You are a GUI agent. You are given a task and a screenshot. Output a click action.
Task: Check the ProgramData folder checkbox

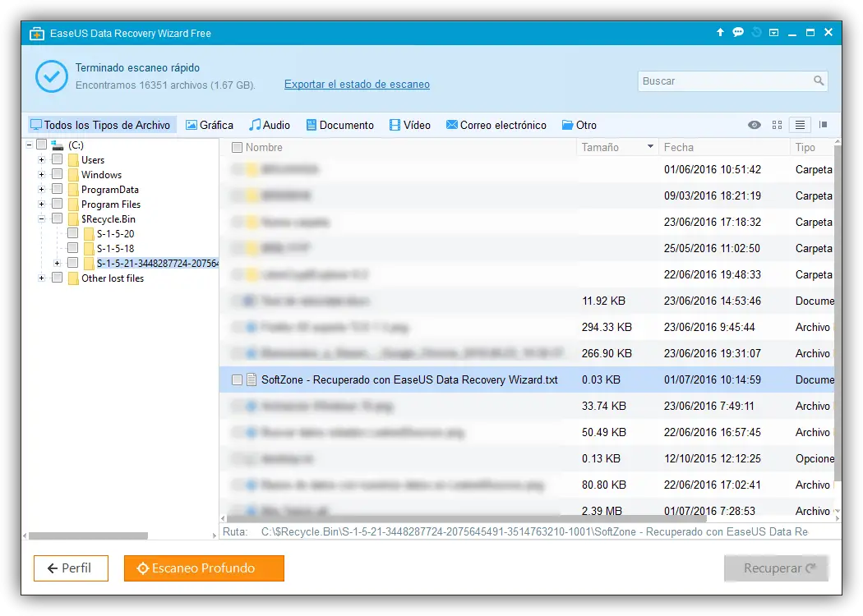pyautogui.click(x=57, y=189)
